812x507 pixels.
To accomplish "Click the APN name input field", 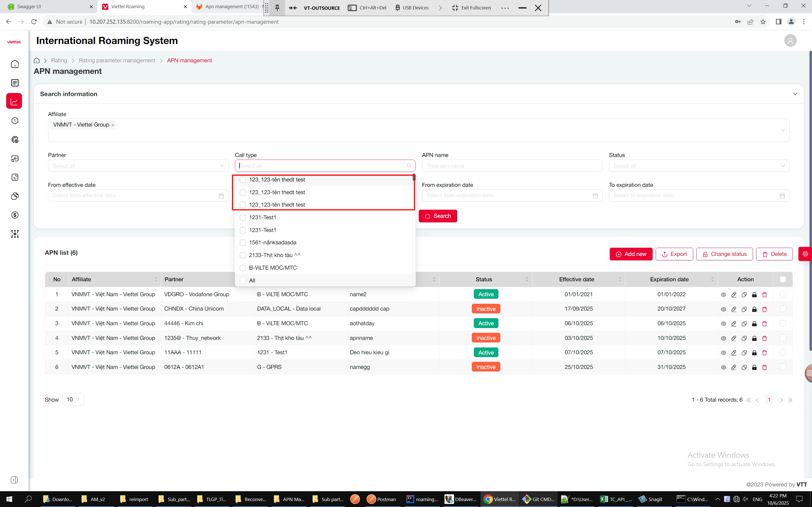I will 512,166.
